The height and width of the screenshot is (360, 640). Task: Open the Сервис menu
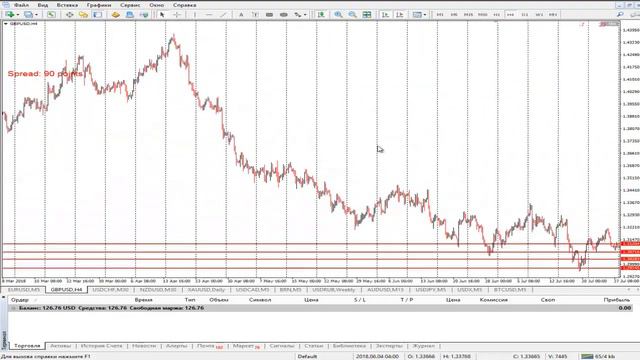(x=130, y=5)
